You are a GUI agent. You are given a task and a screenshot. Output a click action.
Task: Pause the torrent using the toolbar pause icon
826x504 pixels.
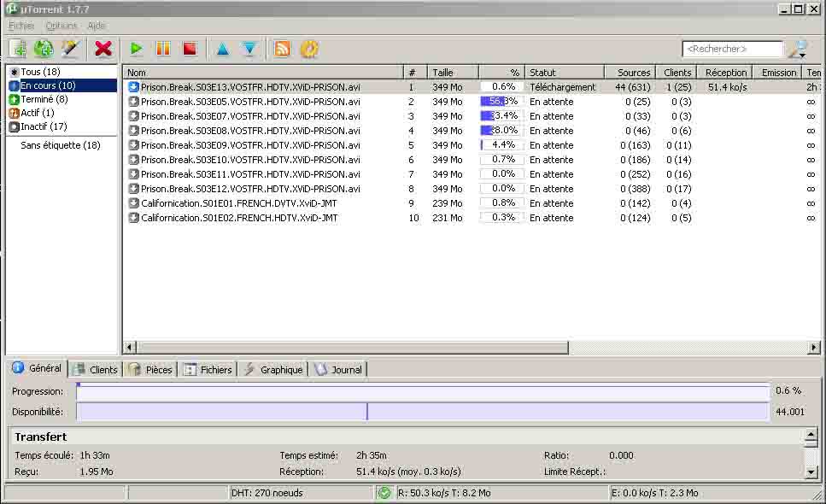tap(162, 49)
